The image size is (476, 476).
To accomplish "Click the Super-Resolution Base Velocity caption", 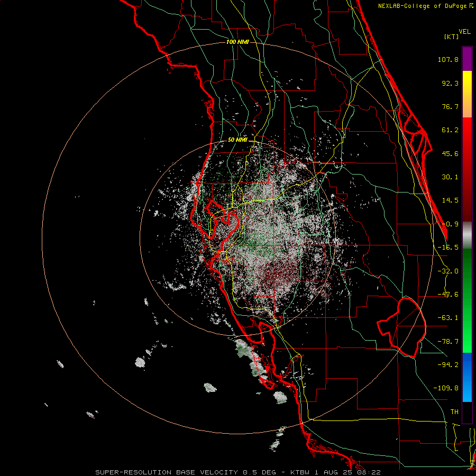I will pyautogui.click(x=237, y=472).
